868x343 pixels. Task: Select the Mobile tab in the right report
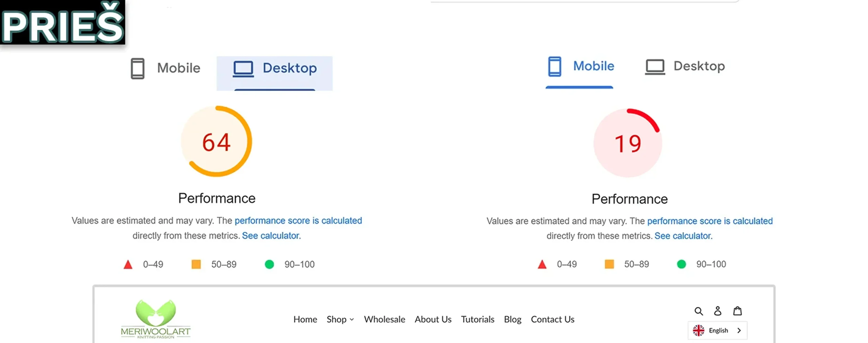pos(581,66)
